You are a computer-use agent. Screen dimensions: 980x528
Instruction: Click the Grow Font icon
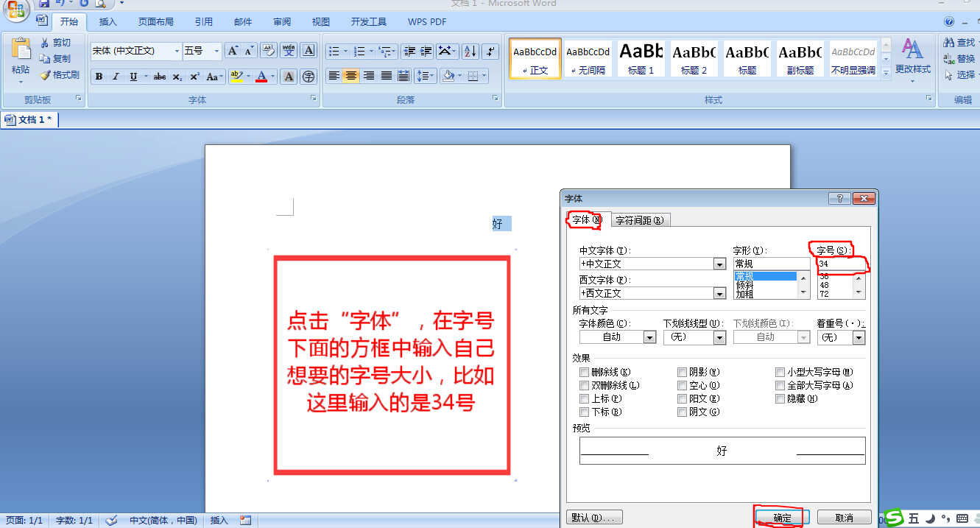pos(233,51)
